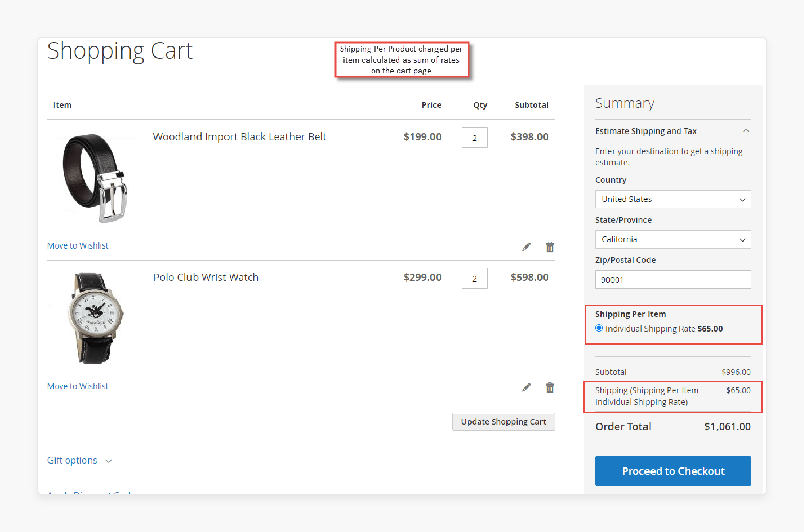Click the Proceed to Checkout button
The image size is (804, 532).
673,471
